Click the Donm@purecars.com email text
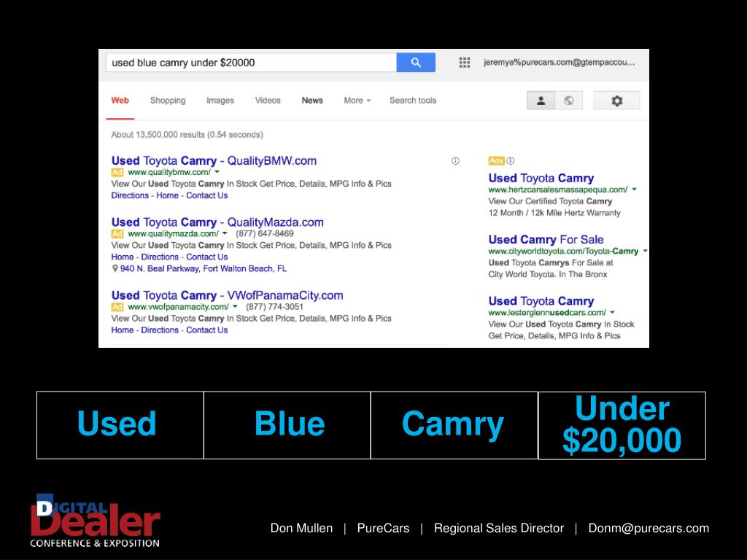Viewport: 747px width, 560px height. (x=649, y=528)
